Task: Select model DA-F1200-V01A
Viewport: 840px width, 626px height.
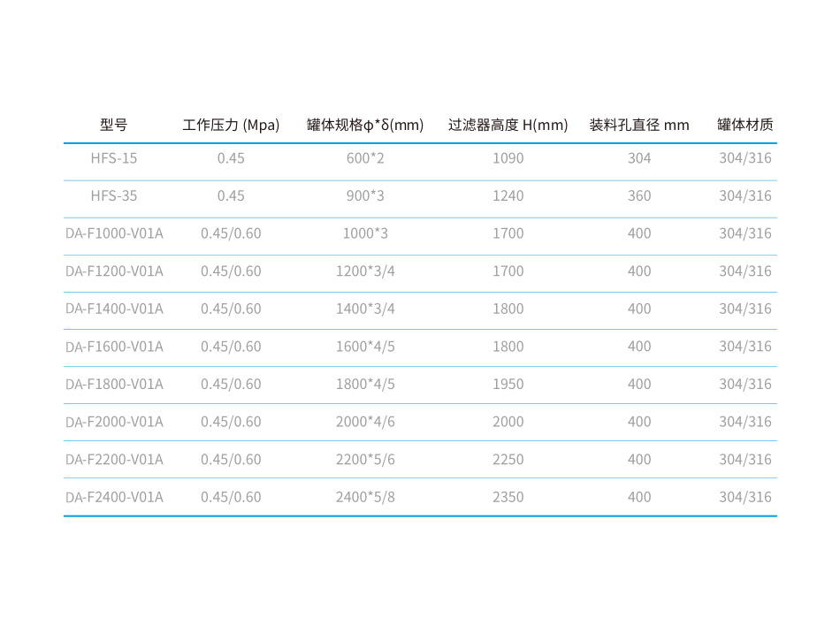Action: click(x=114, y=271)
